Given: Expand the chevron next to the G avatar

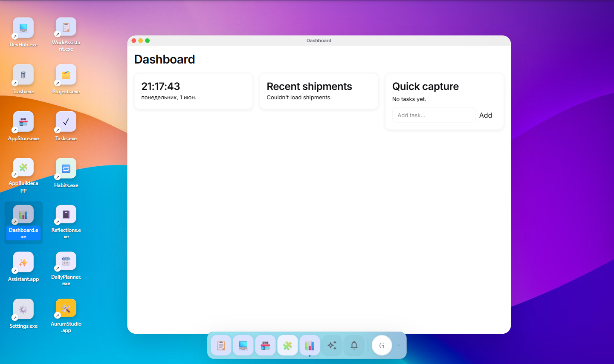Looking at the screenshot, I should [x=399, y=345].
